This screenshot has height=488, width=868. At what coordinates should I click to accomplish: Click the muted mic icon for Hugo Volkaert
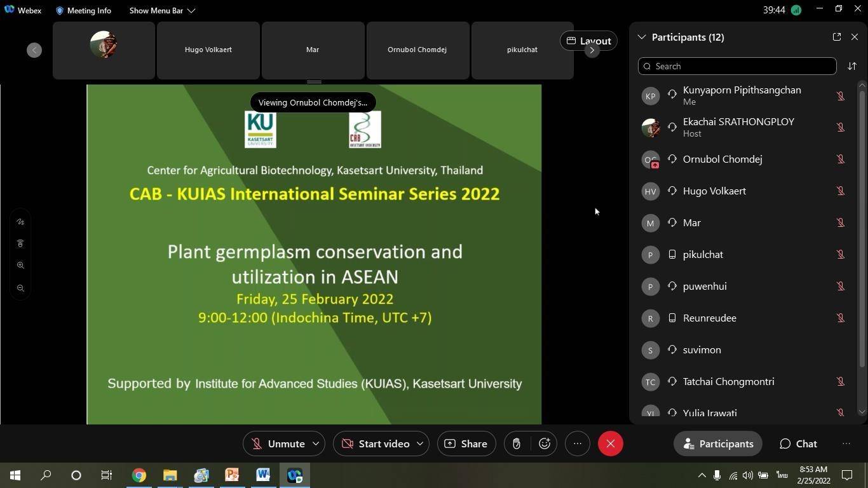click(840, 191)
